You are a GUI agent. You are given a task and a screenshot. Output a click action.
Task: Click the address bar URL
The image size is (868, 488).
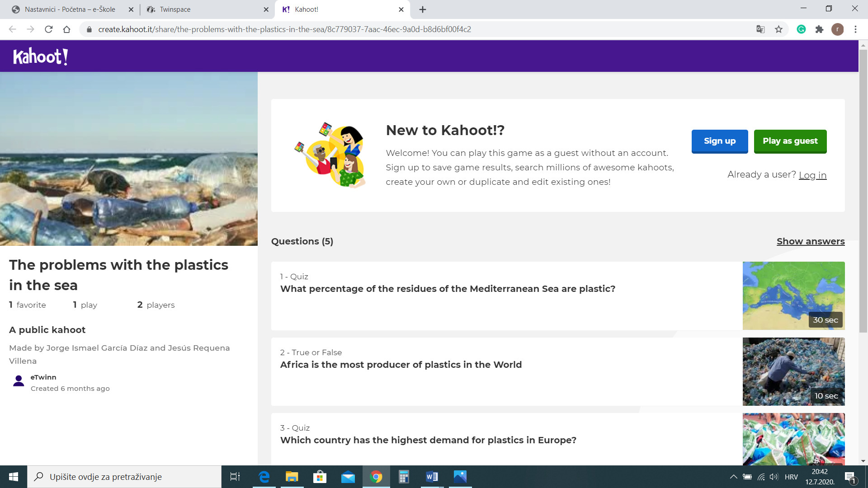pyautogui.click(x=285, y=29)
